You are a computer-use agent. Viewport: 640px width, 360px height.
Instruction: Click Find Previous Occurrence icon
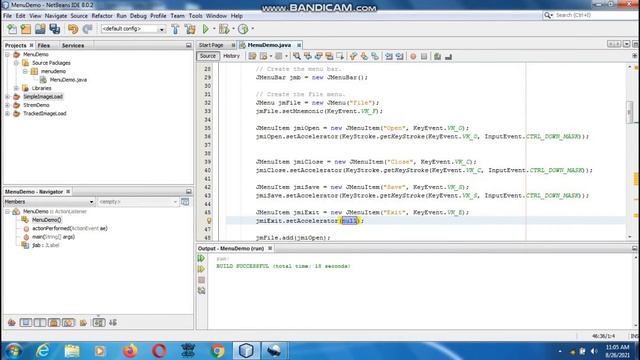pyautogui.click(x=308, y=56)
